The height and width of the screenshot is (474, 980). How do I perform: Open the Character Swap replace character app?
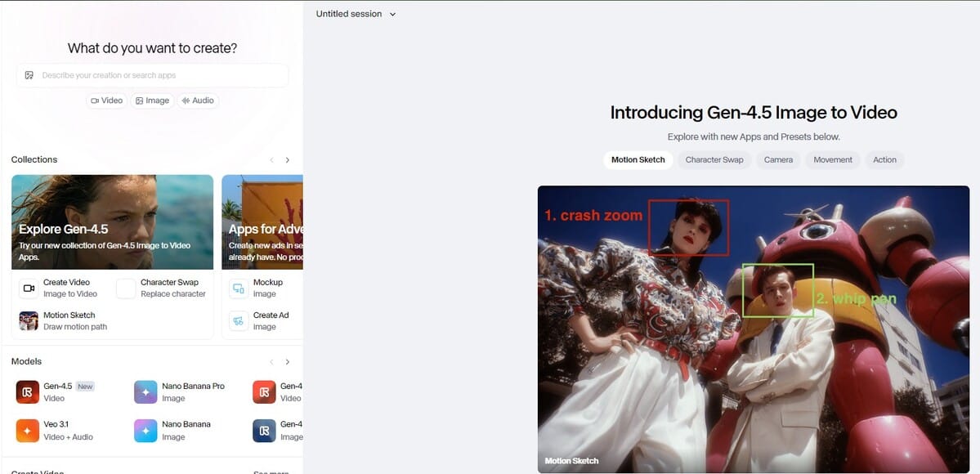161,288
